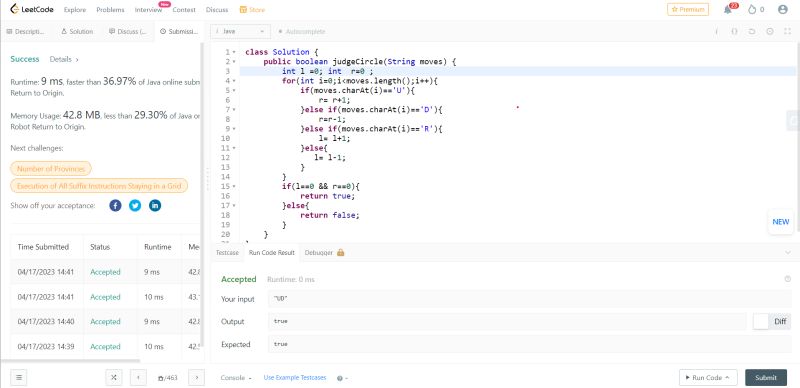Open the Use Example Testcases link
Viewport: 800px width, 388px height.
(294, 378)
